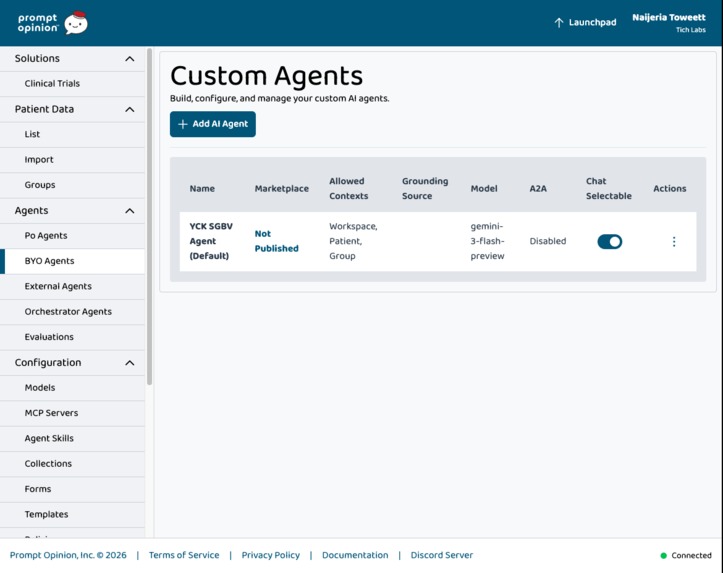Screen dimensions: 723x573
Task: Open Orchestrator Agents page
Action: click(x=72, y=312)
